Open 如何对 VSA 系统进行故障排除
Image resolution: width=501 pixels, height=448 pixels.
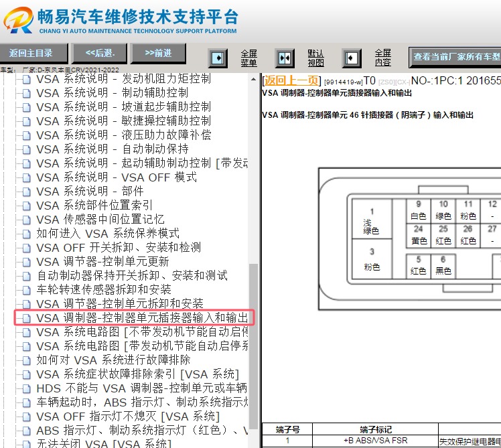pyautogui.click(x=113, y=360)
